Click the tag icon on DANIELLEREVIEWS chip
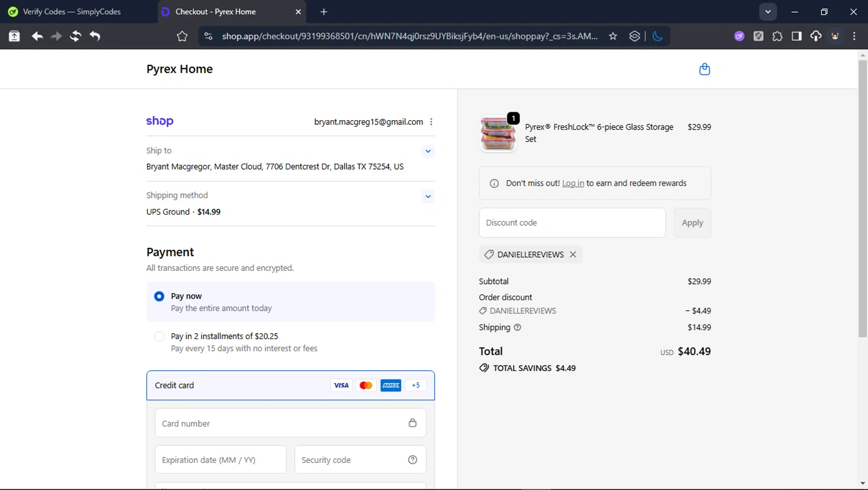 point(489,255)
